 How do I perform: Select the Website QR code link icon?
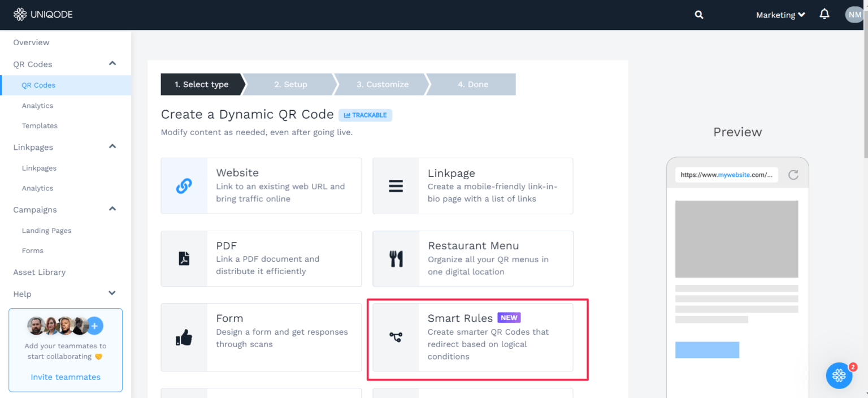pos(184,185)
